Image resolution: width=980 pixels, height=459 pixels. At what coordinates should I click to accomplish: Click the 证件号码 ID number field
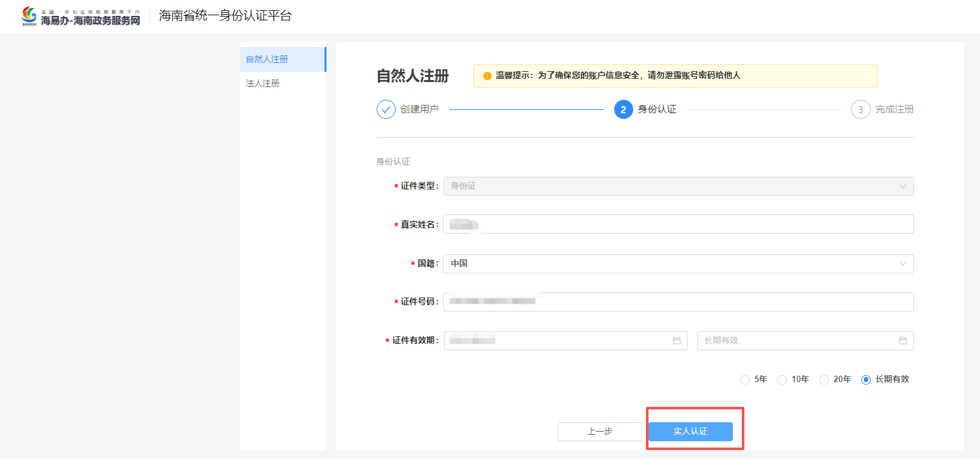click(678, 301)
